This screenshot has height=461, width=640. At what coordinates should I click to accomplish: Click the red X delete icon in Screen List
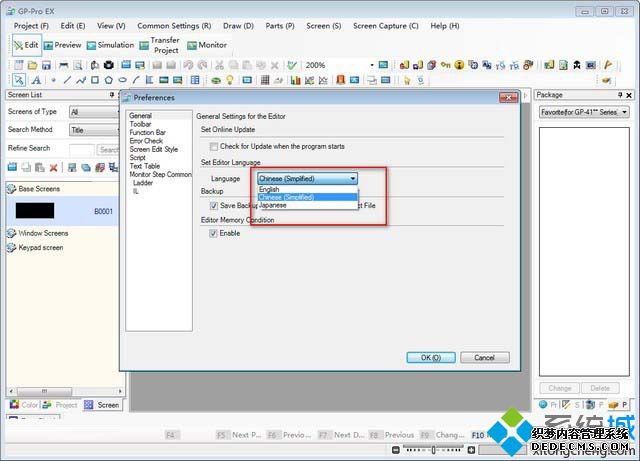point(53,167)
